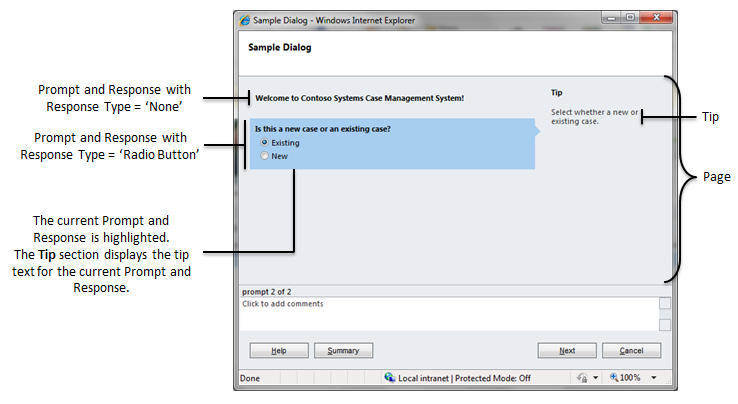The height and width of the screenshot is (404, 738).
Task: Expand the zoom level dropdown arrow
Action: tap(654, 378)
